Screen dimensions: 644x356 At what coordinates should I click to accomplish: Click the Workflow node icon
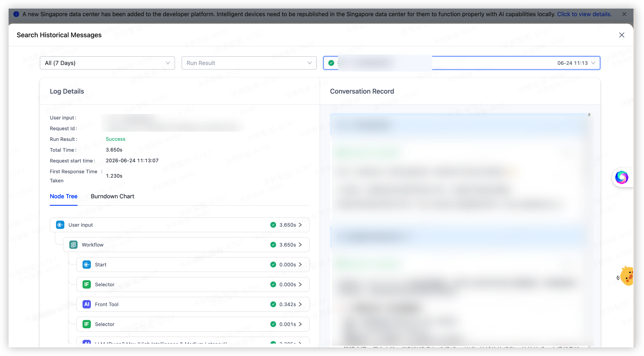(73, 245)
